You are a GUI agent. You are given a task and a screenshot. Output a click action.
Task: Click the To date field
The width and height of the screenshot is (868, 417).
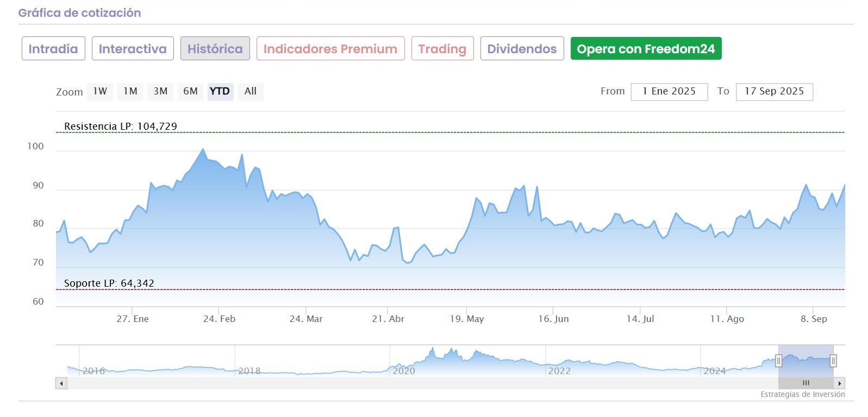[774, 92]
